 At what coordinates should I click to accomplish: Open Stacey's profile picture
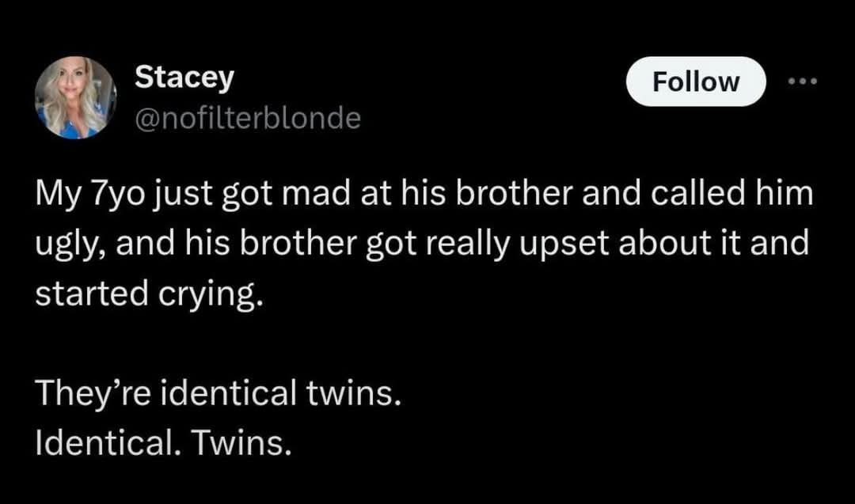click(x=75, y=97)
